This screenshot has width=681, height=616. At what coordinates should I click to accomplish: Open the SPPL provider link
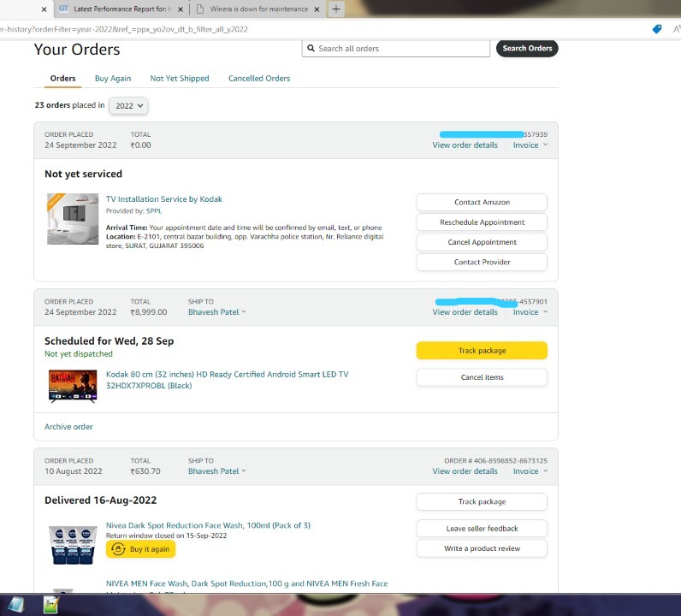click(154, 211)
